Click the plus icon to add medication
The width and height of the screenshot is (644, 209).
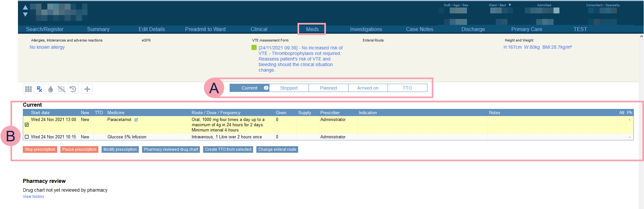click(x=87, y=89)
